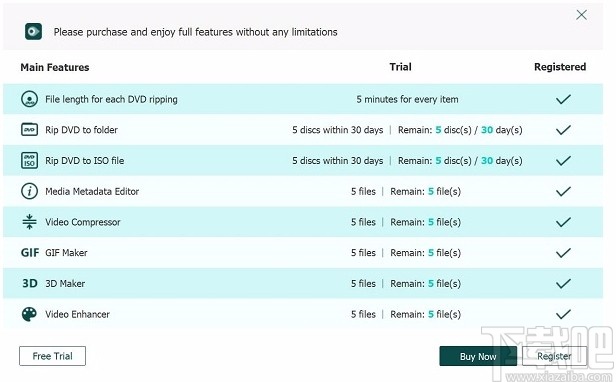Click '5 discs within 30 days' in Rip DVD to folder row
Viewport: 616px width, 382px height.
pos(338,130)
